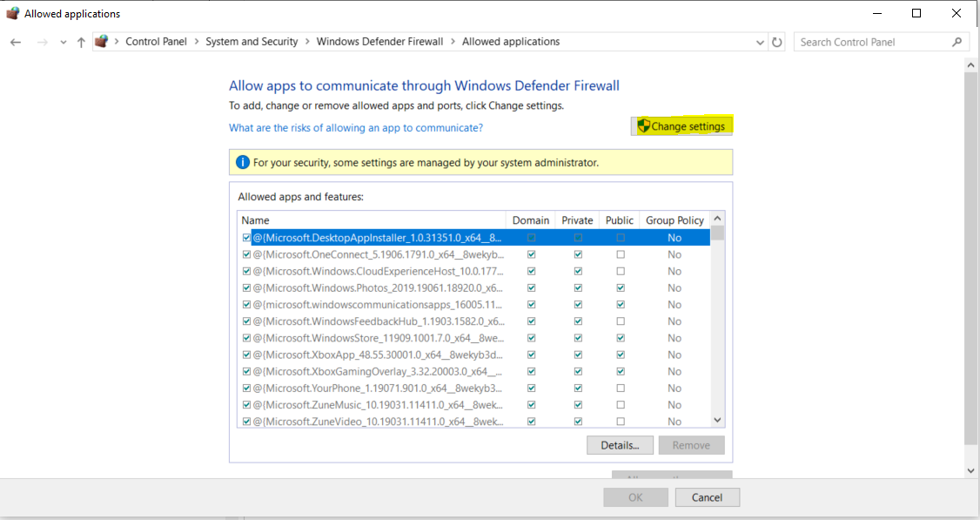The width and height of the screenshot is (980, 520).
Task: Click the Cancel button
Action: click(707, 497)
